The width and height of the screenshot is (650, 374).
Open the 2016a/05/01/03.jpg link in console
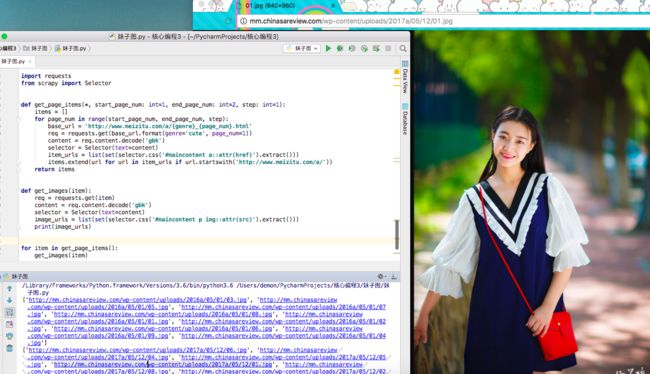138,300
